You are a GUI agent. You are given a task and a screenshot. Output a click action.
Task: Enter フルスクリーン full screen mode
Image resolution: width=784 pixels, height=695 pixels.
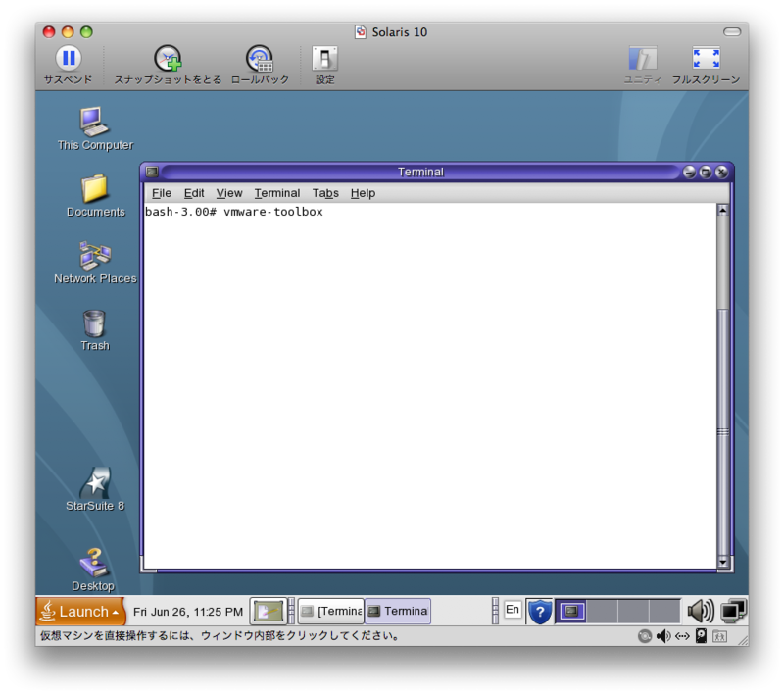tap(706, 58)
